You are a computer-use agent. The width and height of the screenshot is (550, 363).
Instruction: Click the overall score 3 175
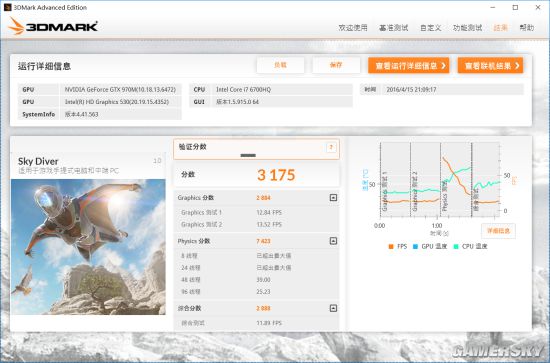pyautogui.click(x=276, y=175)
